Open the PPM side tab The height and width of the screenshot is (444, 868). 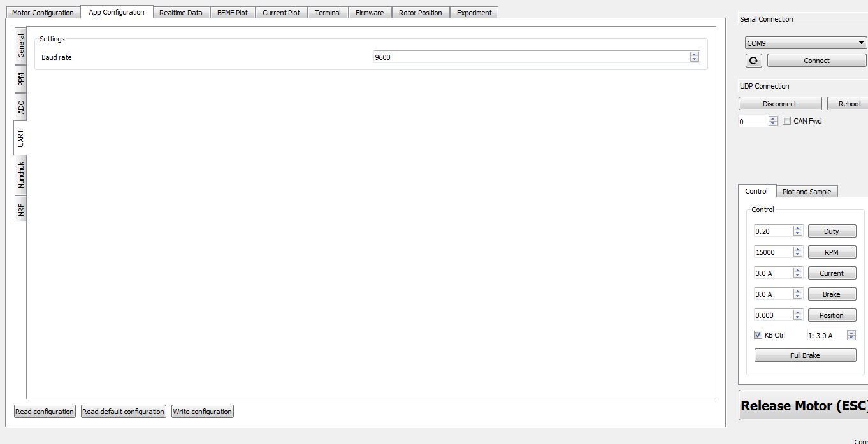pos(21,79)
